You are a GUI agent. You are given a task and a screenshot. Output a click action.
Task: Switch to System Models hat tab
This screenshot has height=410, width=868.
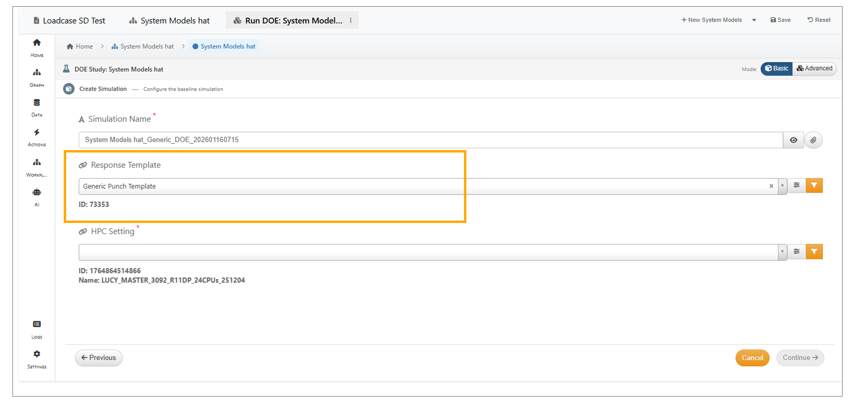[170, 21]
